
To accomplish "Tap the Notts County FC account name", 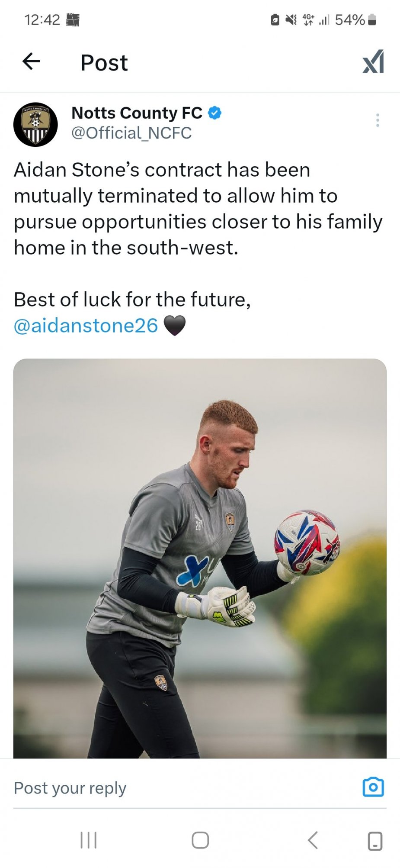I will point(137,113).
